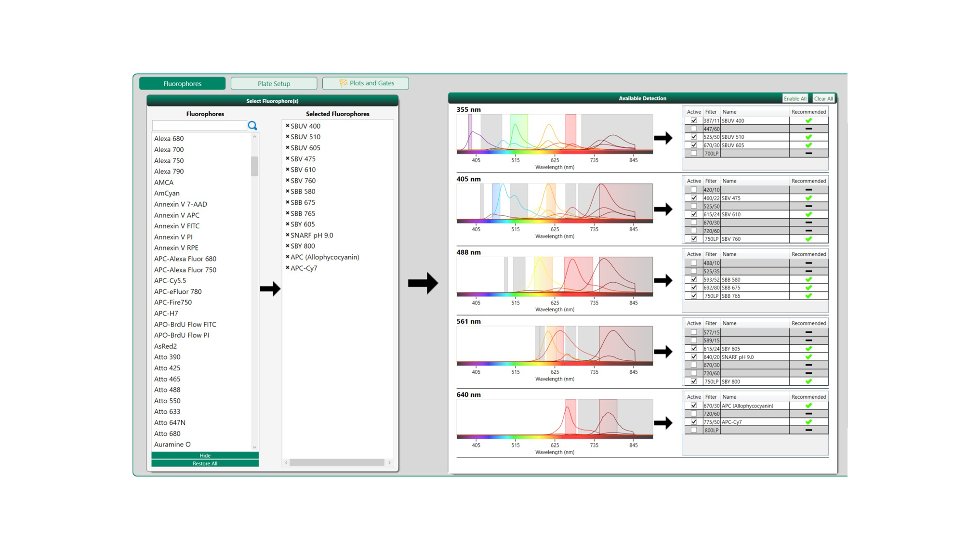Remove SBV 760 with its x icon

point(287,181)
